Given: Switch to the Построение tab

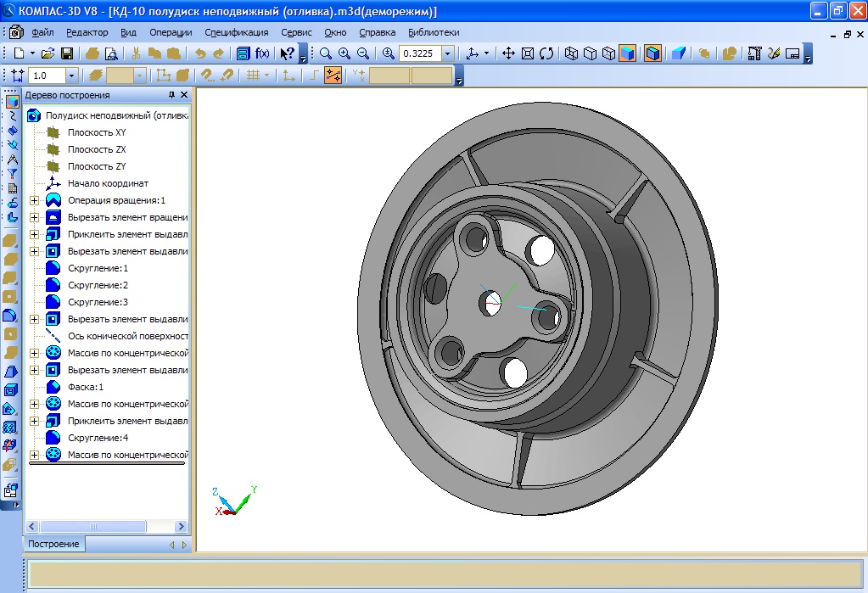Looking at the screenshot, I should (53, 544).
